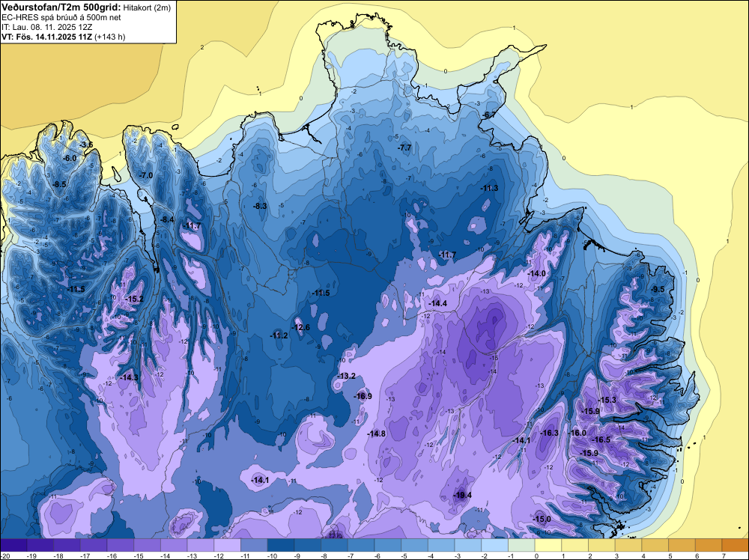This screenshot has width=749, height=560.
Task: Click the -9.5 temperature label
Action: pyautogui.click(x=658, y=289)
